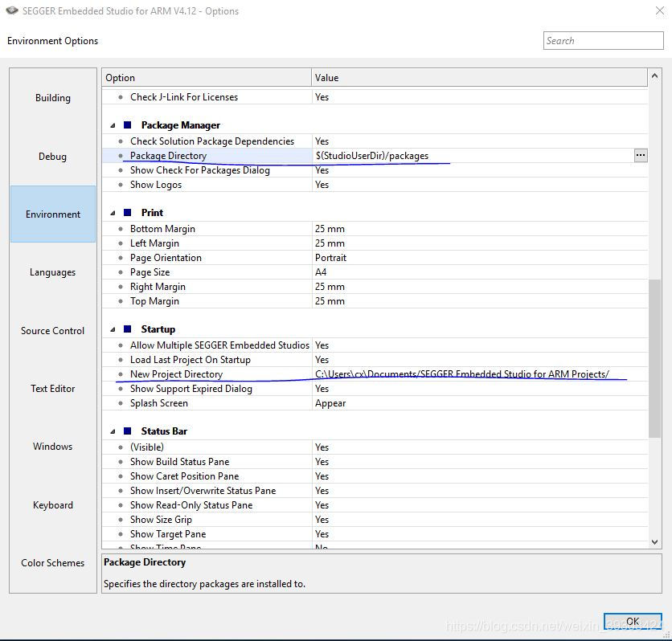Image resolution: width=672 pixels, height=641 pixels.
Task: Click scrollbar down arrow in options list
Action: click(x=654, y=542)
